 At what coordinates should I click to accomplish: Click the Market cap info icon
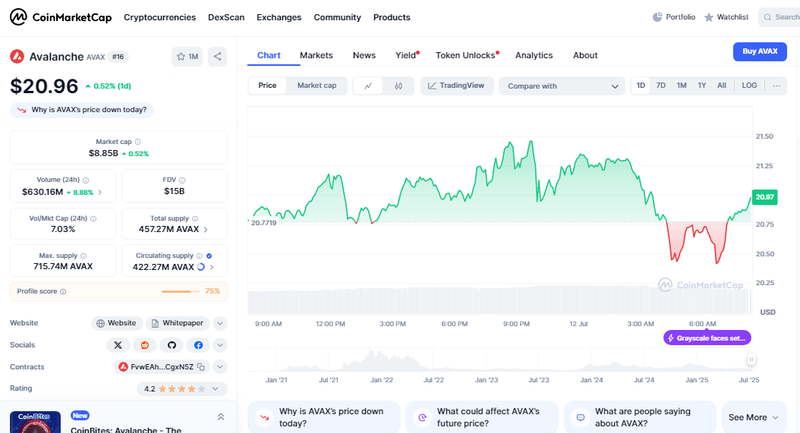[138, 142]
